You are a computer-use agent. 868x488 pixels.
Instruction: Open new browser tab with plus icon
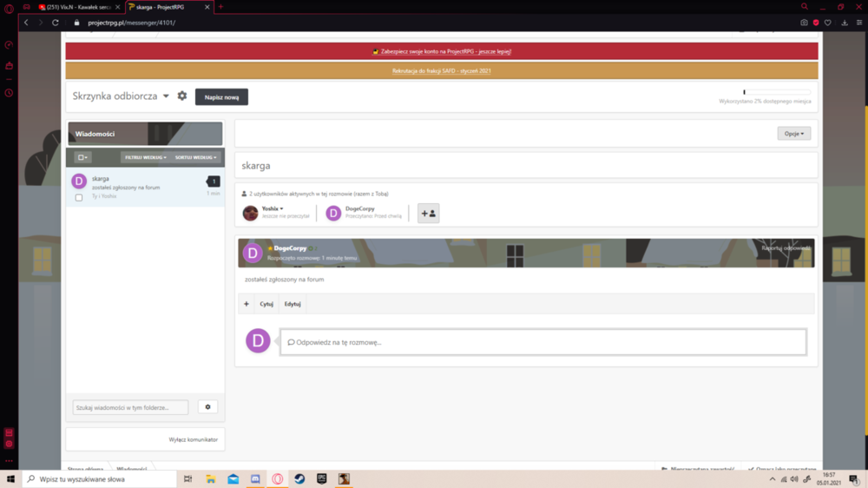pos(220,7)
